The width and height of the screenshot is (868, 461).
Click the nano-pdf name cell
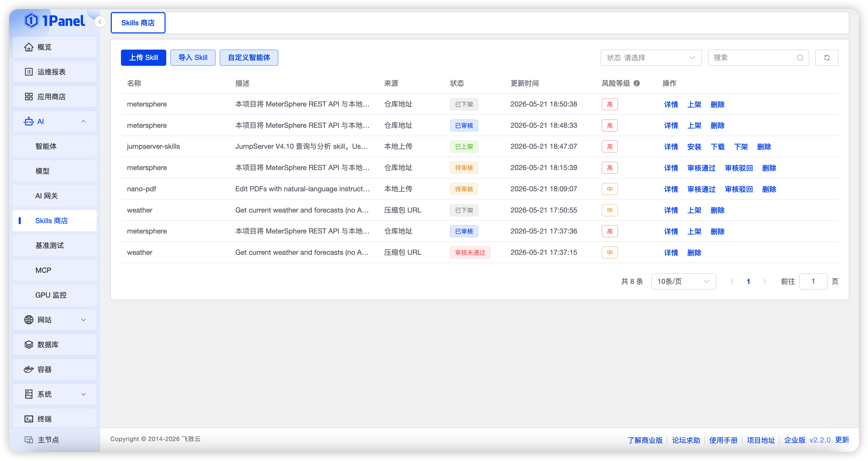(x=141, y=189)
